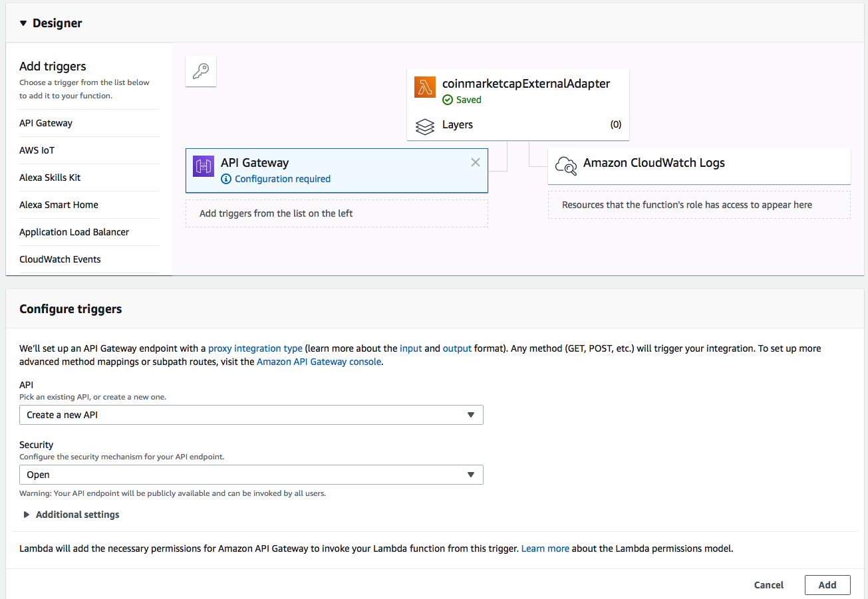Click the purple API Gateway trigger icon
Viewport: 868px width, 599px height.
point(204,166)
